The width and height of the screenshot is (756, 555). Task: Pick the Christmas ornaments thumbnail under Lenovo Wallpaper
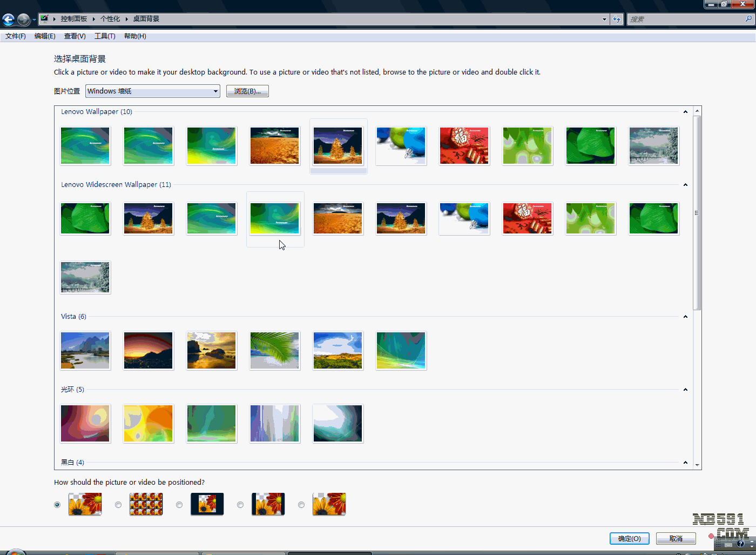pyautogui.click(x=401, y=146)
